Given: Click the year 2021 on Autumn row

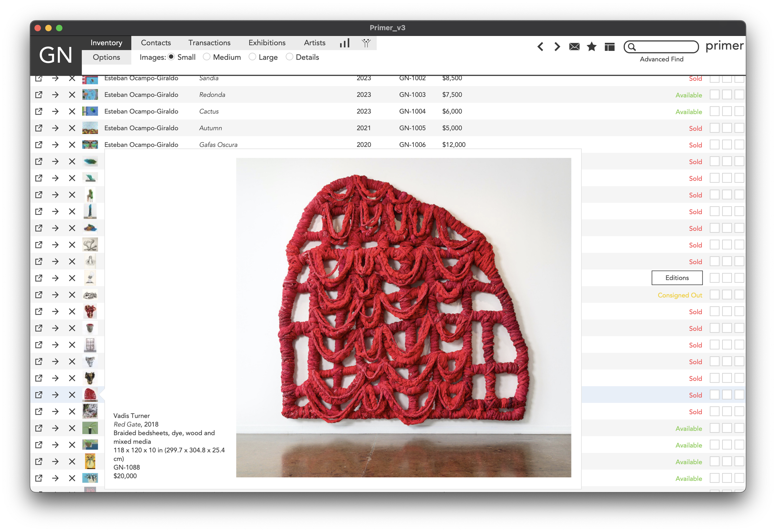Looking at the screenshot, I should tap(363, 128).
